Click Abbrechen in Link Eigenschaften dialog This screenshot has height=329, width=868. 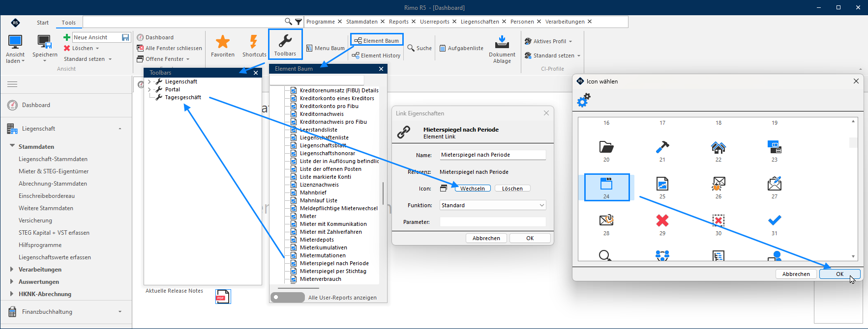pos(486,238)
